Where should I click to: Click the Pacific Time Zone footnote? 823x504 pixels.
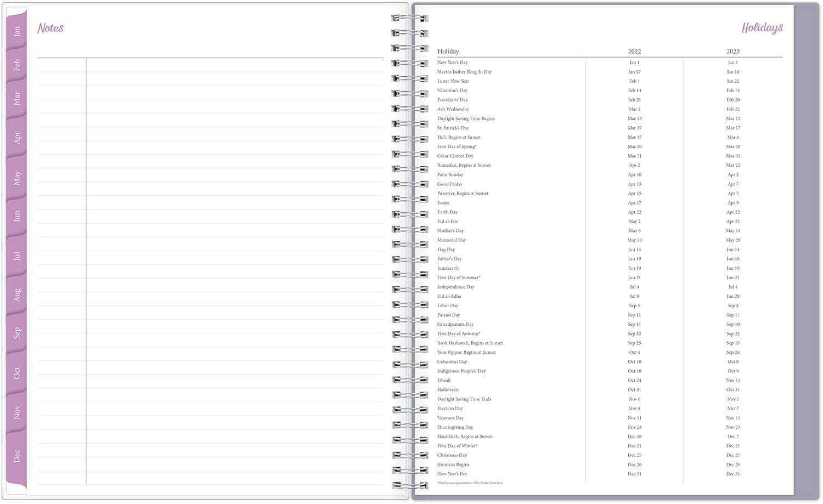(x=470, y=483)
